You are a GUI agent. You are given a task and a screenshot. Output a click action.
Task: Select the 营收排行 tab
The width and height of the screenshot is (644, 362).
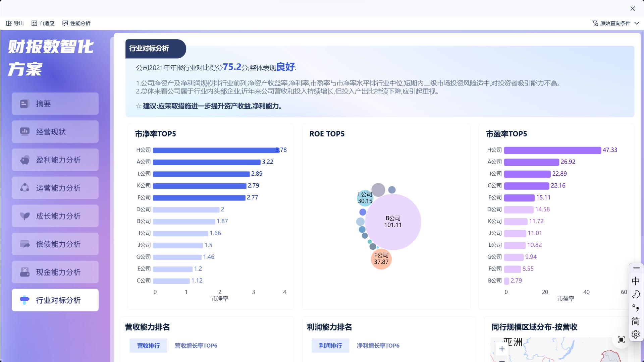pyautogui.click(x=148, y=346)
